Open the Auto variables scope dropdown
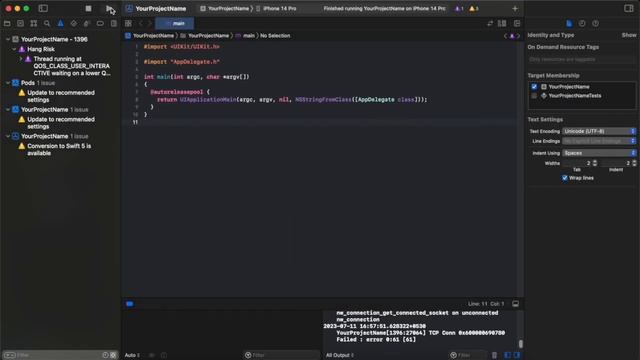The image size is (640, 360). click(132, 355)
